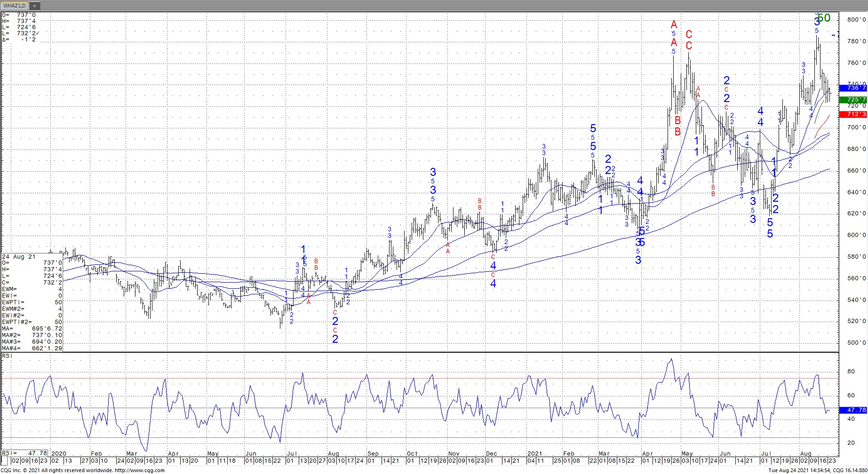Click the MA#2= 737'0.10 value
The height and width of the screenshot is (474, 868).
click(x=32, y=335)
